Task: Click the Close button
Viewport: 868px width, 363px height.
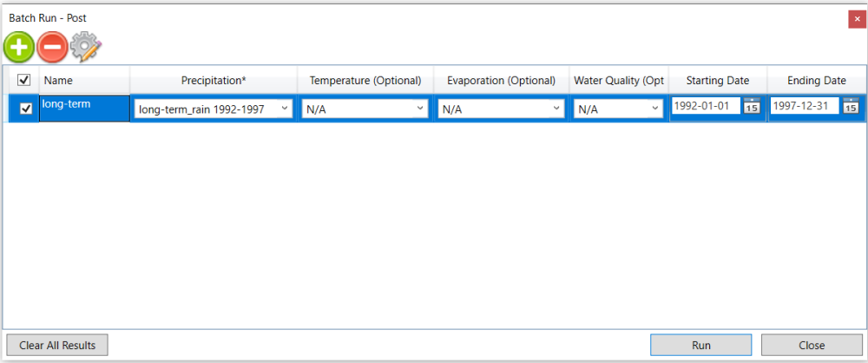Action: pyautogui.click(x=812, y=346)
